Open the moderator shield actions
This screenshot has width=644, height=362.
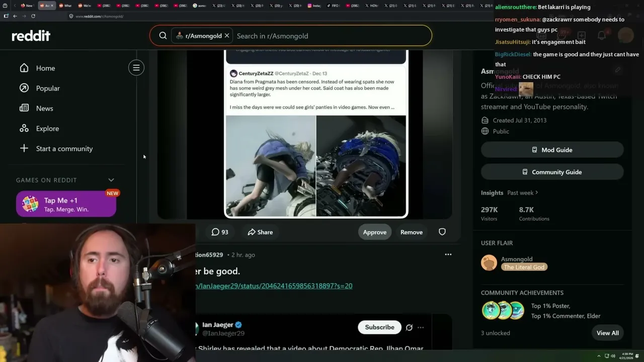(442, 232)
